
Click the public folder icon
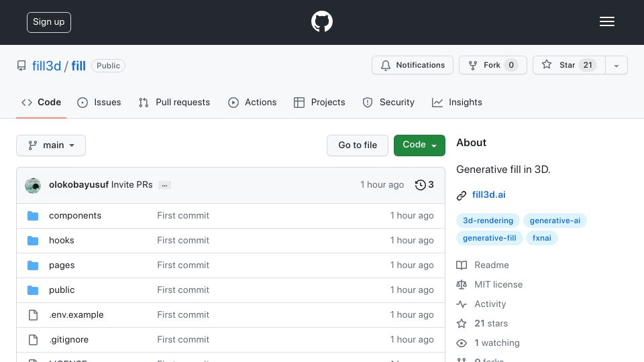tap(33, 290)
